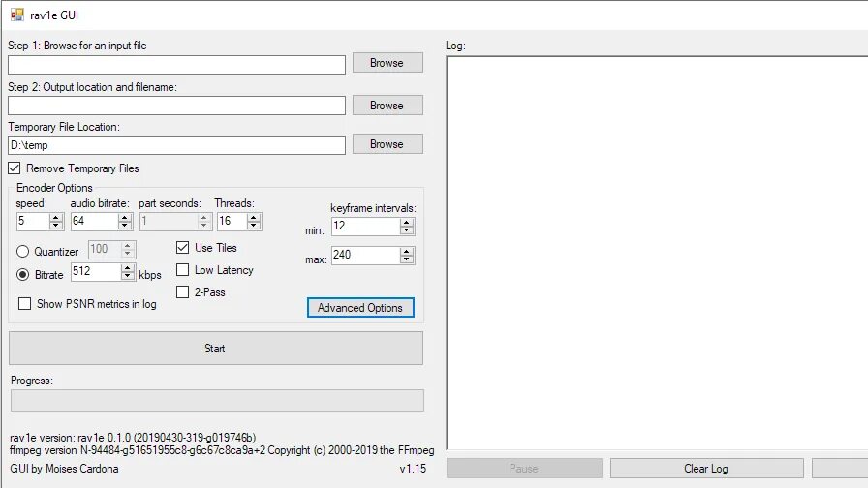Viewport: 868px width, 488px height.
Task: Enable Low Latency option
Action: [183, 269]
